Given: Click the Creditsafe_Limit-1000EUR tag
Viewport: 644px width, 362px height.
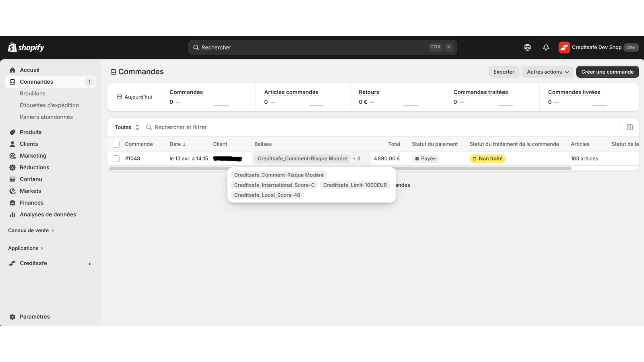Looking at the screenshot, I should [x=355, y=185].
